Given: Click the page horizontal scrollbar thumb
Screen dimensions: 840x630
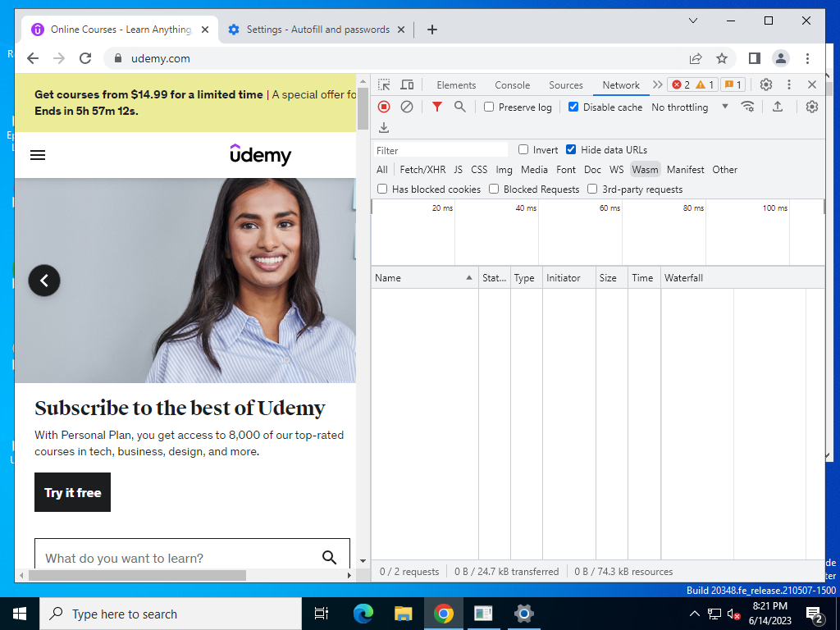Looking at the screenshot, I should click(137, 575).
